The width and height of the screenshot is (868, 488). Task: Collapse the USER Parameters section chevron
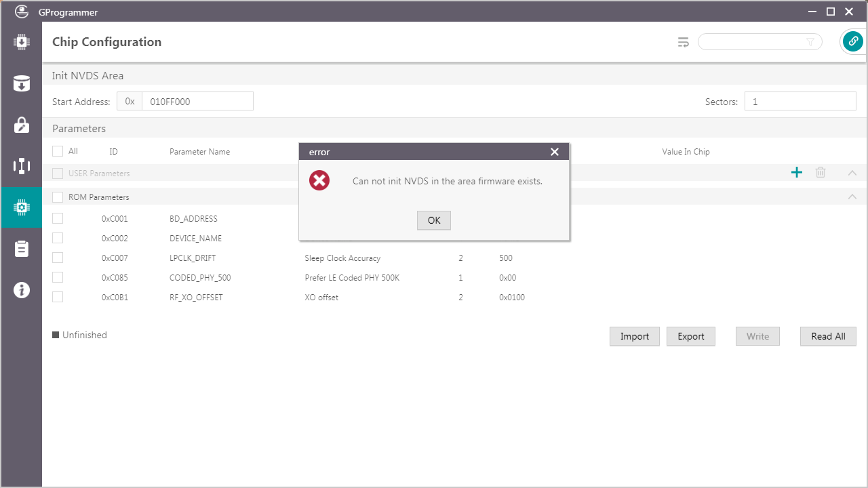point(852,173)
